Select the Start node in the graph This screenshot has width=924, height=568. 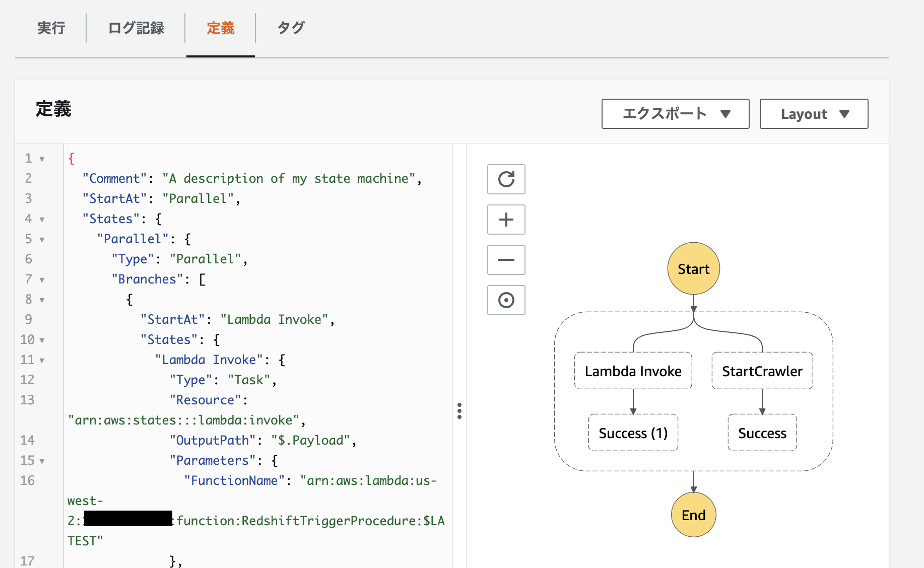[x=693, y=268]
